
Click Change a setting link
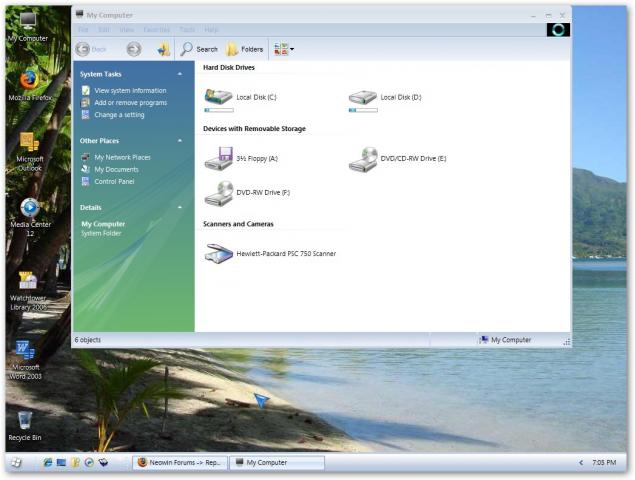119,115
